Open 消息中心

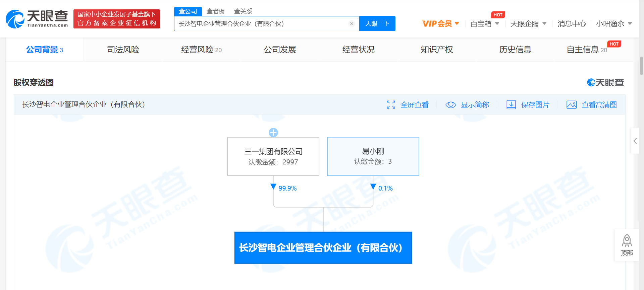click(572, 23)
